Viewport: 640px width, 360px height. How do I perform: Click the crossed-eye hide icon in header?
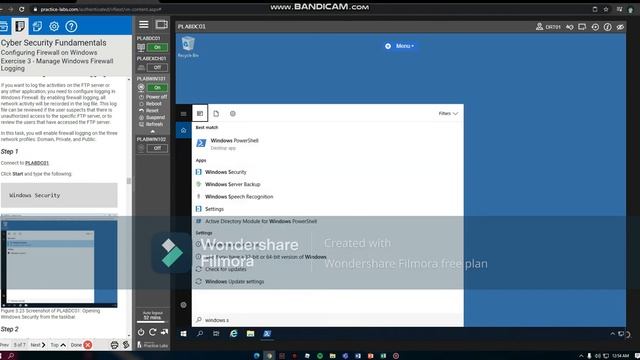(620, 27)
